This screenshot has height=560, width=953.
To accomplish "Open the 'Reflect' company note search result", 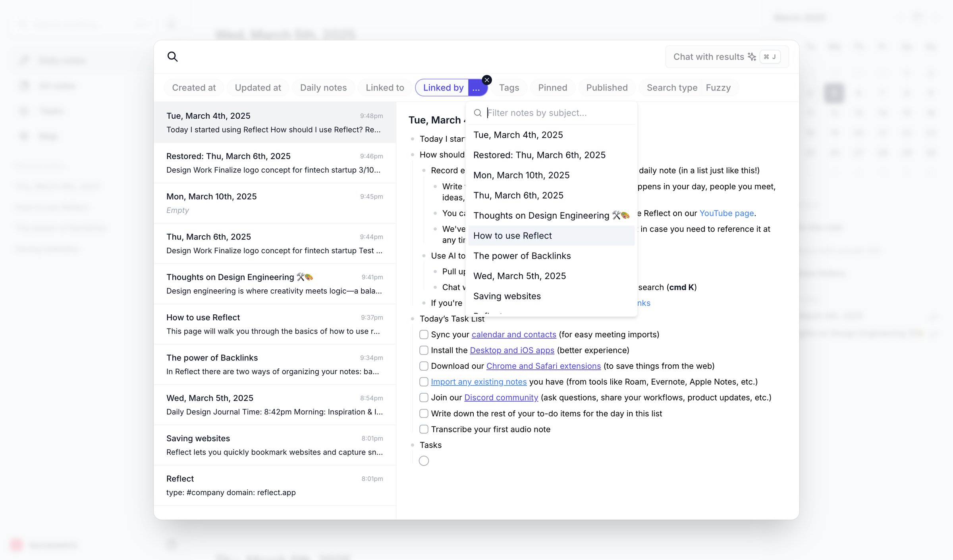I will (275, 485).
